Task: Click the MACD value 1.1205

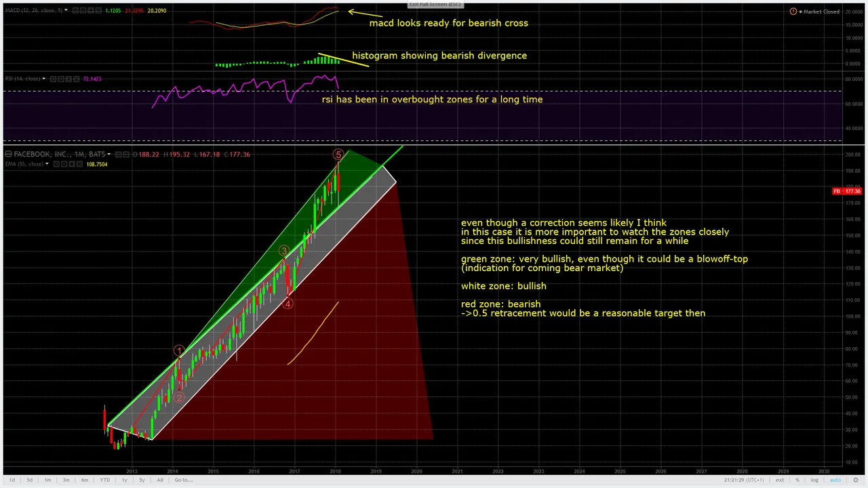Action: [x=113, y=11]
